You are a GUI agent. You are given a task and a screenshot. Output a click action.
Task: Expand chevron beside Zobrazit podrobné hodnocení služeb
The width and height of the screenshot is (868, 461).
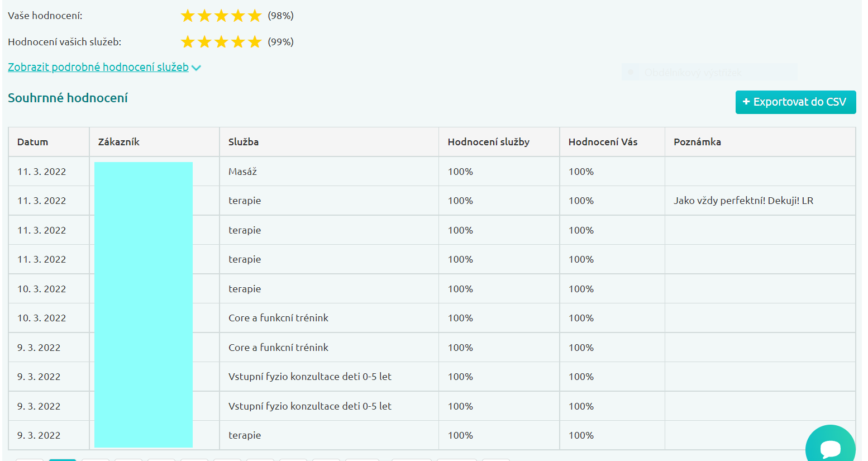196,68
